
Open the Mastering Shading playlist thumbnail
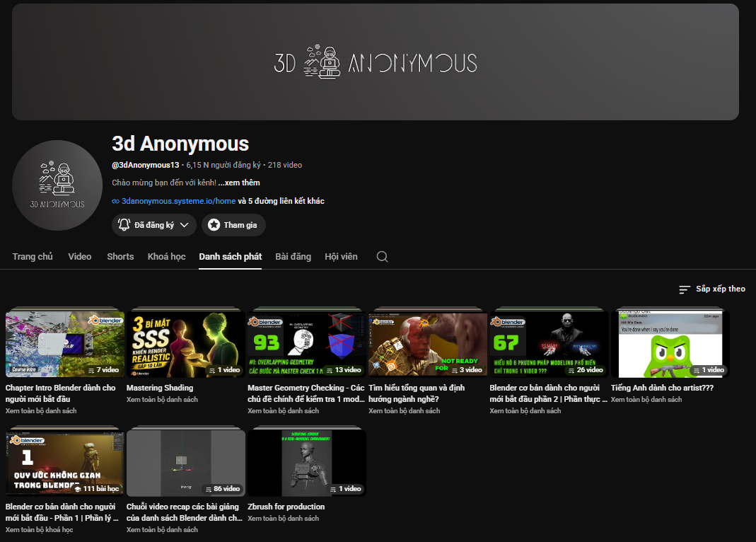pos(185,344)
